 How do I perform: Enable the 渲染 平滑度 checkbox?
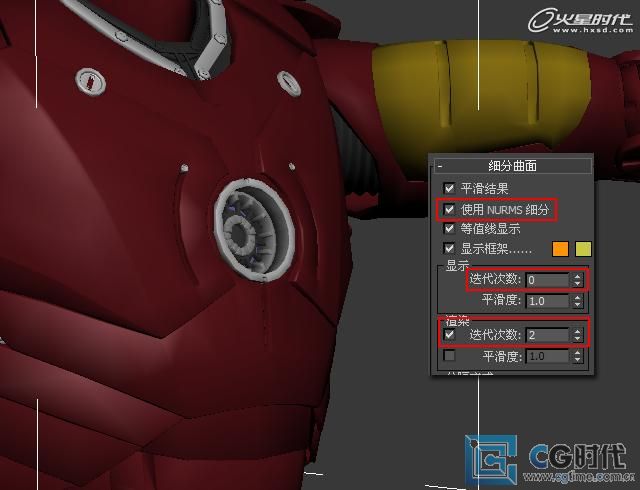[x=449, y=356]
